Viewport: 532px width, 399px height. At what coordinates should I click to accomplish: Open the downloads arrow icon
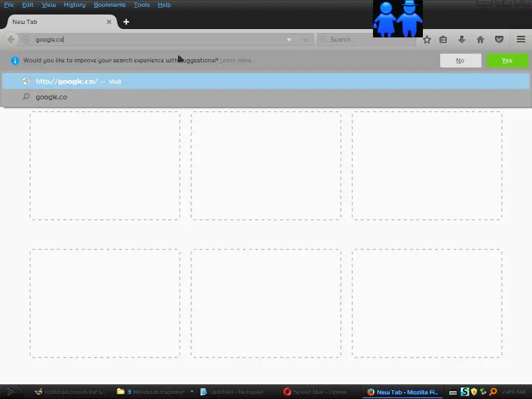tap(461, 39)
